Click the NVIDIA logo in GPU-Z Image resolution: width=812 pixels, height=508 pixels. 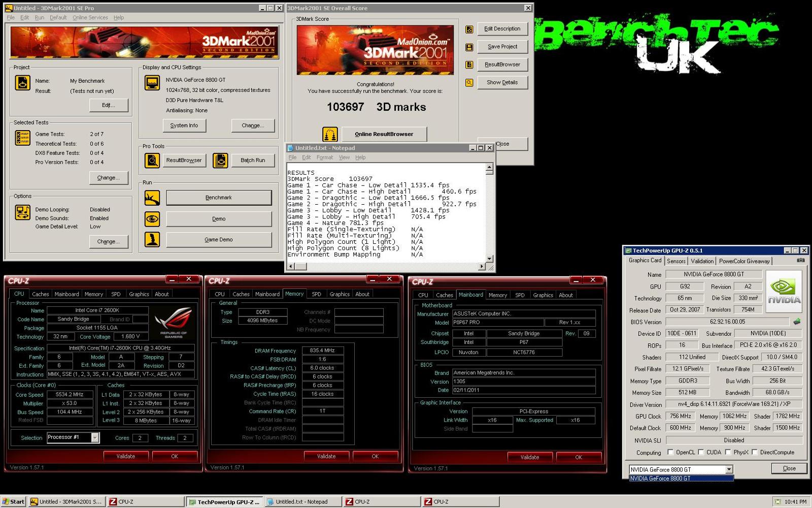[784, 291]
